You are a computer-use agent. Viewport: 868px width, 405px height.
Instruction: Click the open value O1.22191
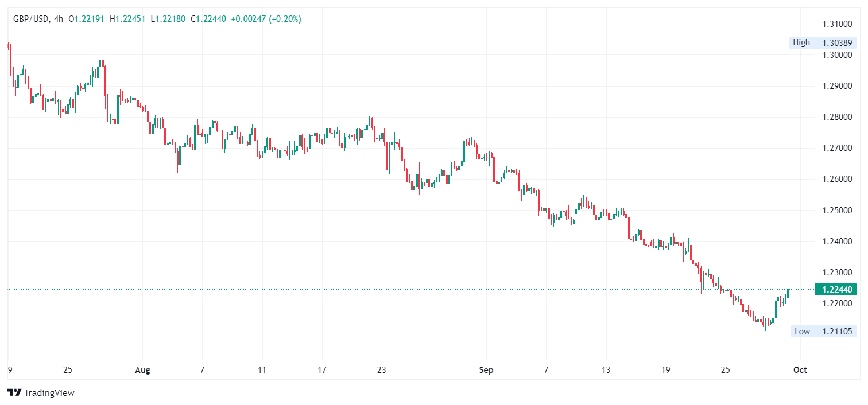click(86, 19)
